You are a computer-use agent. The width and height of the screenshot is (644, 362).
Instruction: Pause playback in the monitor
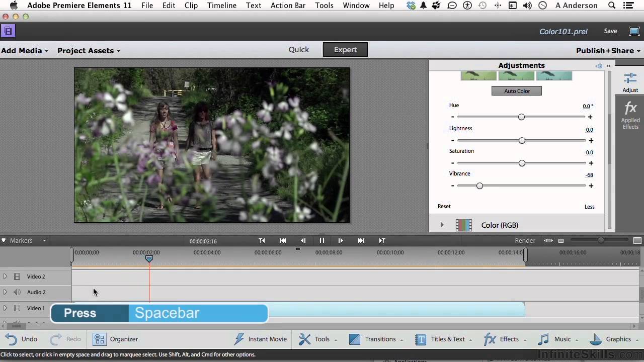tap(322, 241)
